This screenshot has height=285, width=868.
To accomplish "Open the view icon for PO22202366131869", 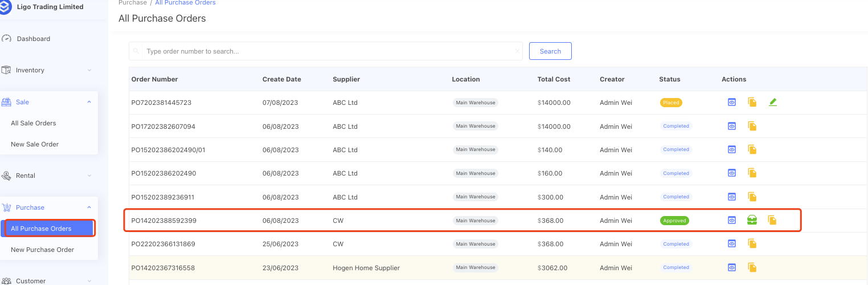I will tap(732, 244).
